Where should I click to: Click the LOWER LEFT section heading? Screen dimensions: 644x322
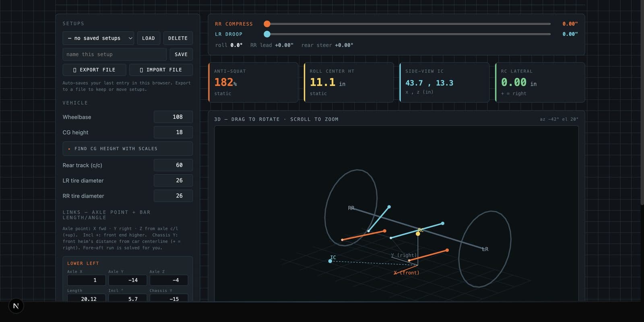pos(83,264)
